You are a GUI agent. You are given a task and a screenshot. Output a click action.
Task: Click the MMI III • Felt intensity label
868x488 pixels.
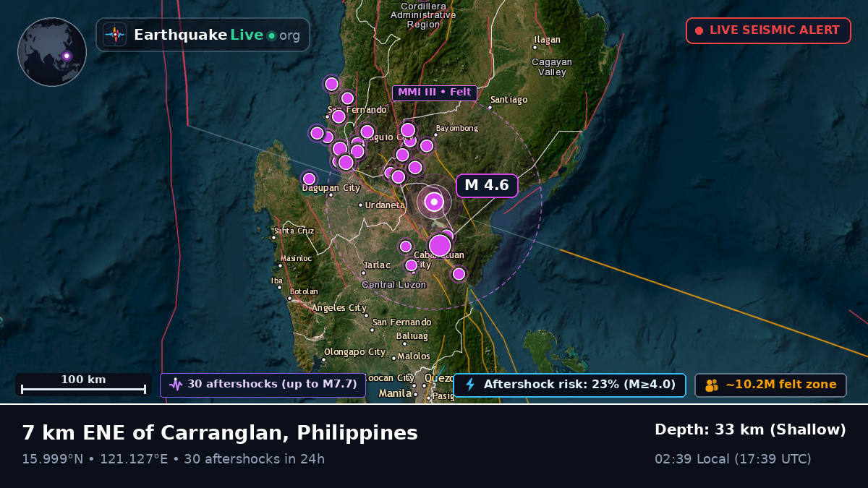tap(434, 93)
